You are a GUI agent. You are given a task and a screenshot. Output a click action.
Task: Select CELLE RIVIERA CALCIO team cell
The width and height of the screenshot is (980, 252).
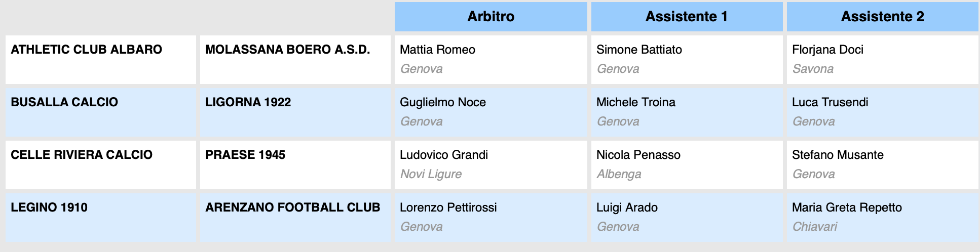coord(101,165)
